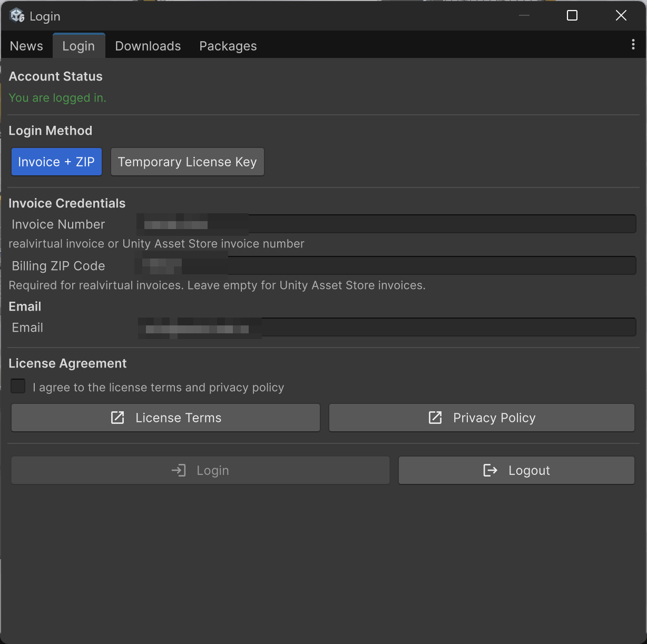Minimize the Login window

[524, 16]
